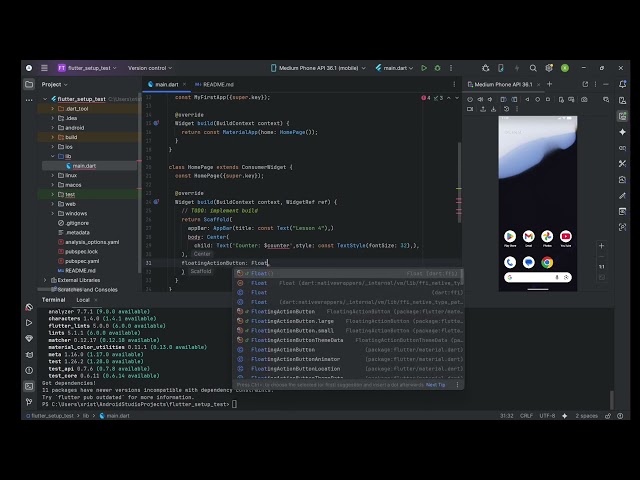Open Chrome app on emulator
This screenshot has width=640, height=480.
547,262
